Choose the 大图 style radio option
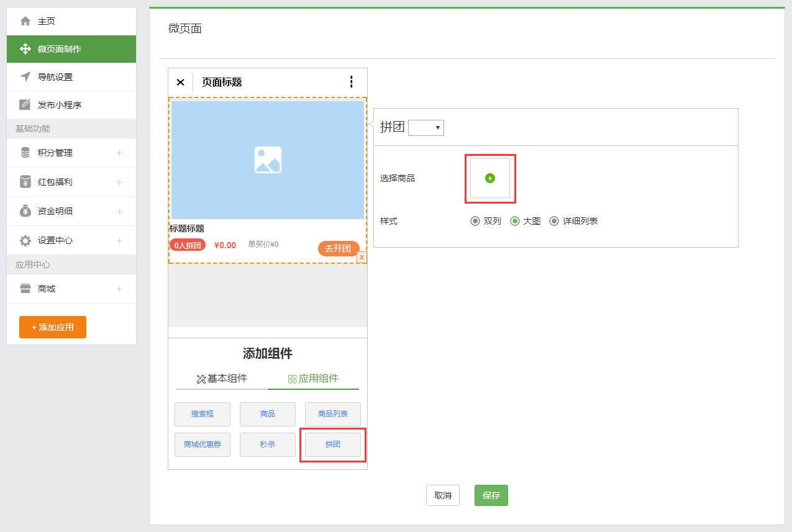This screenshot has width=792, height=532. point(515,221)
